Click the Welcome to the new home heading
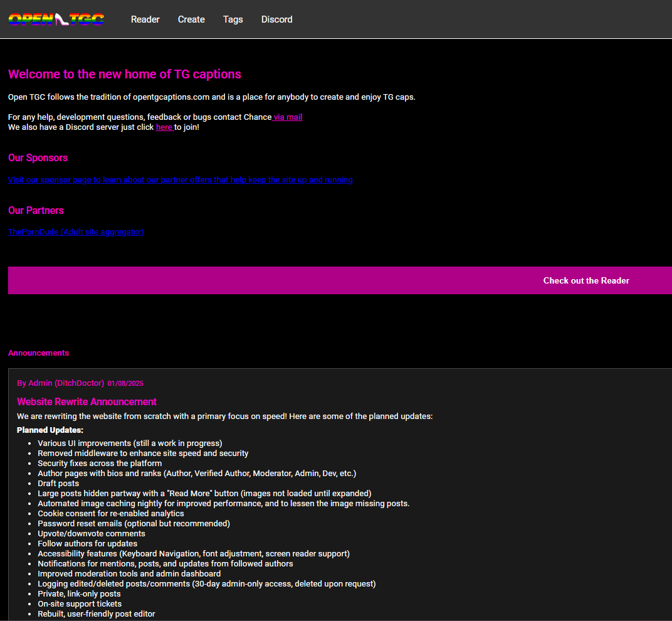The width and height of the screenshot is (672, 621). [124, 75]
